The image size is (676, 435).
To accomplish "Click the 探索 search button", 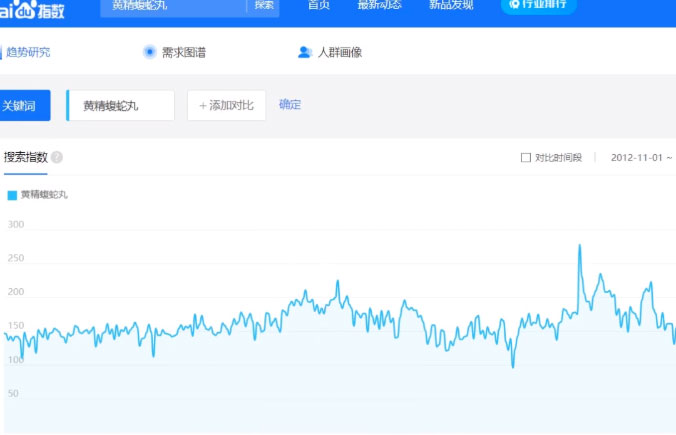I will click(264, 5).
